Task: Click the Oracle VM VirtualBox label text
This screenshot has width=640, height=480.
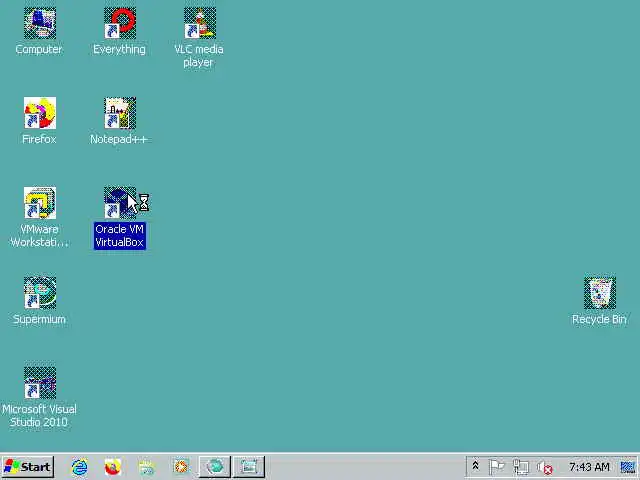Action: pos(120,236)
